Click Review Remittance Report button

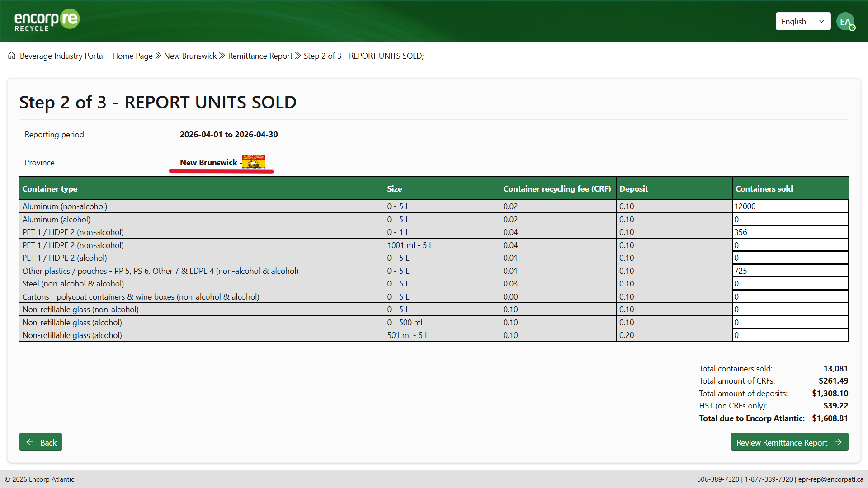click(789, 442)
